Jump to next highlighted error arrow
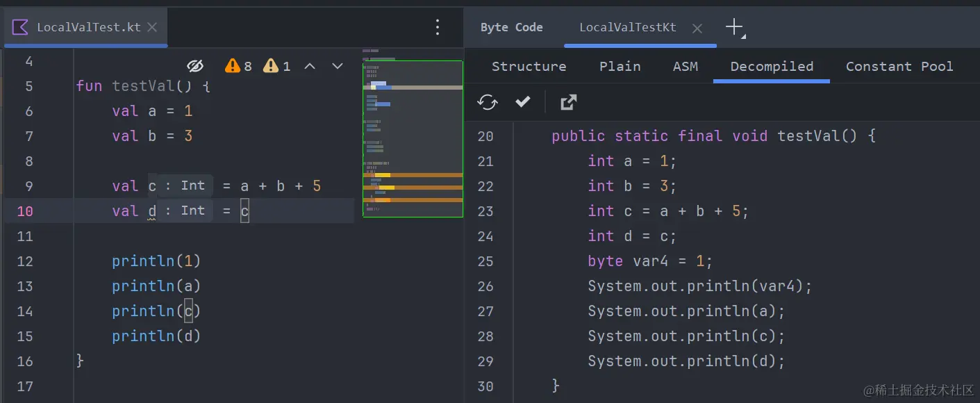 (x=338, y=66)
